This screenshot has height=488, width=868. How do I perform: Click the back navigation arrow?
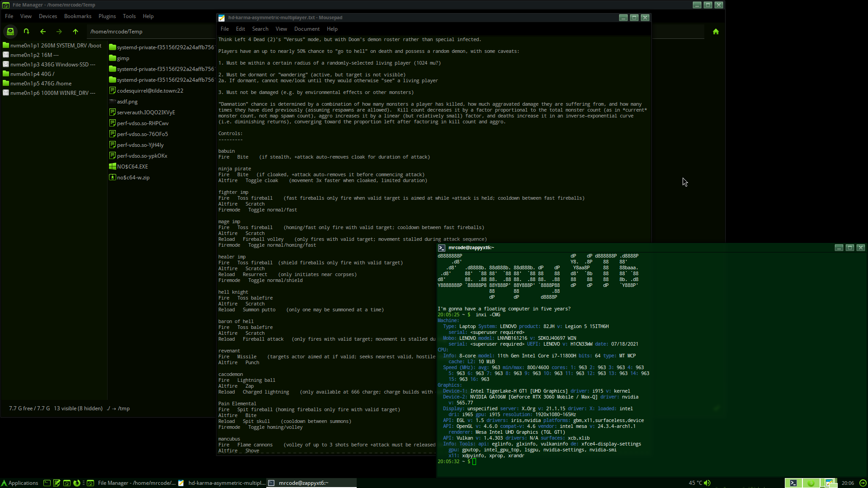point(43,32)
